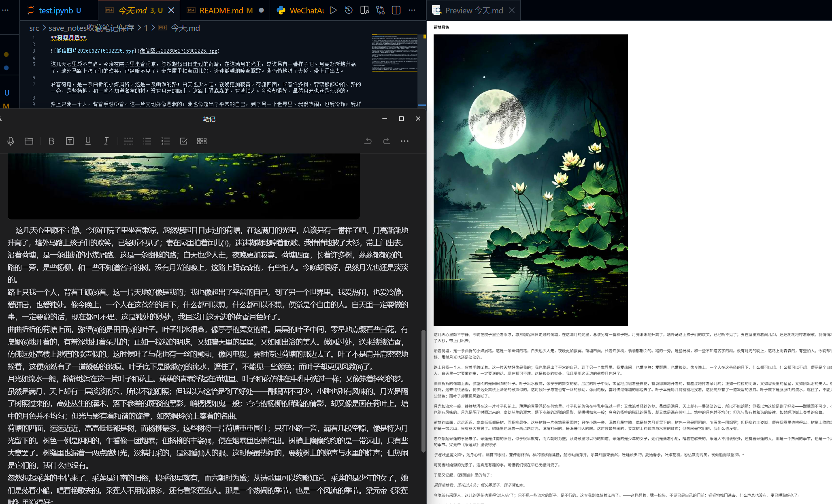Click the open changes compare icon
The height and width of the screenshot is (504, 832).
point(380,10)
